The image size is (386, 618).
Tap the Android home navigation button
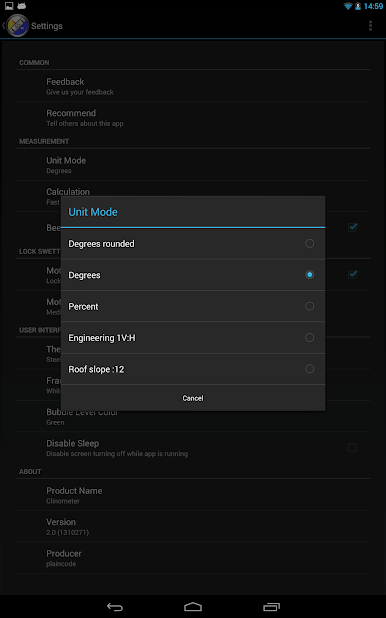click(x=193, y=607)
